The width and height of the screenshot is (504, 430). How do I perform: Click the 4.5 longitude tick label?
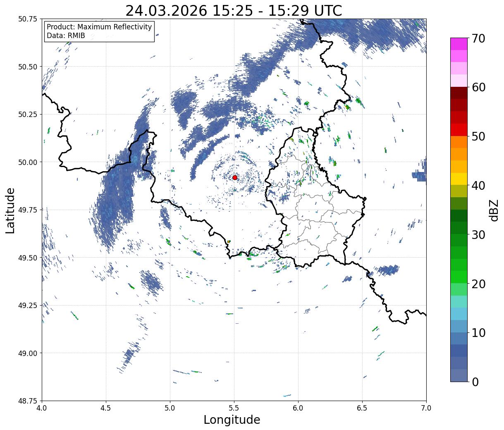tap(106, 408)
